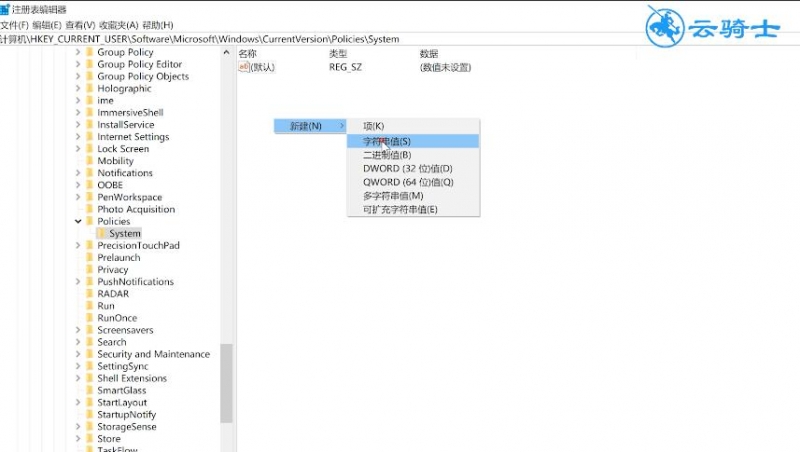Click the (数值未设置) data cell
The image size is (800, 452).
tap(445, 67)
